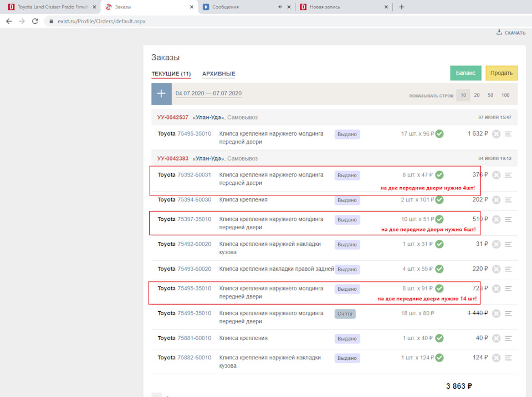
Task: Open part number 75492-60020
Action: (194, 244)
